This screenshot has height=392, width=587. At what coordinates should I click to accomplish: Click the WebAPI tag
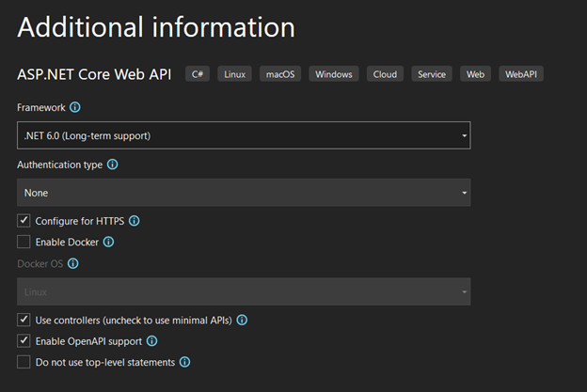point(521,74)
